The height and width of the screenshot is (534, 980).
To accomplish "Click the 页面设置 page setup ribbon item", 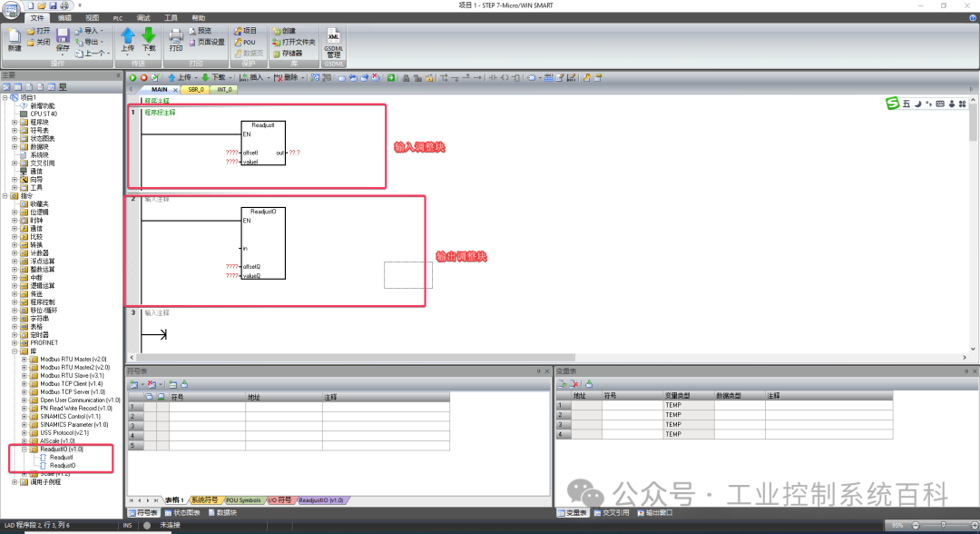I will 206,43.
